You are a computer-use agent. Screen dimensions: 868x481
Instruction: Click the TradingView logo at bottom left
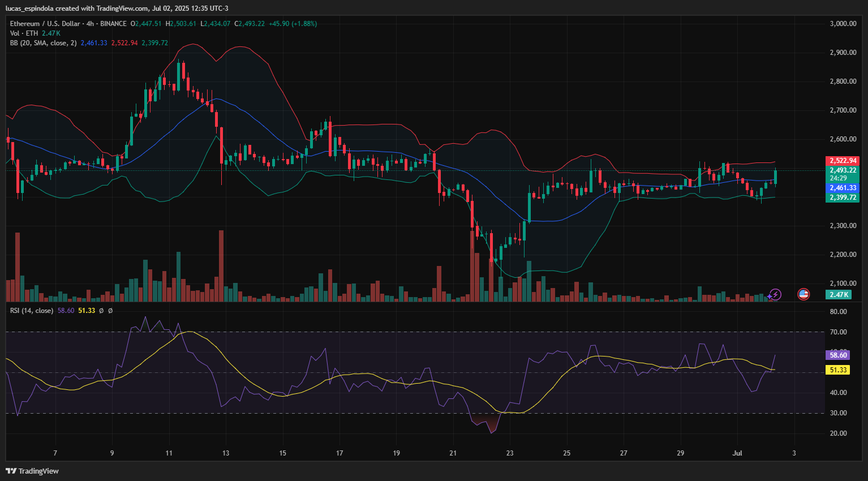tap(32, 471)
